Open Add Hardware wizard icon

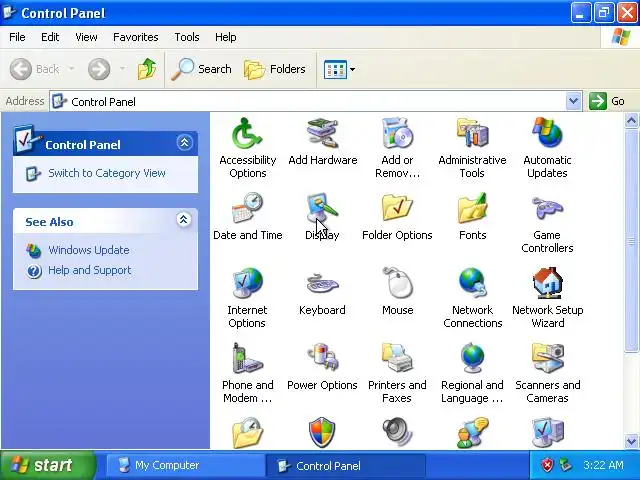tap(322, 133)
